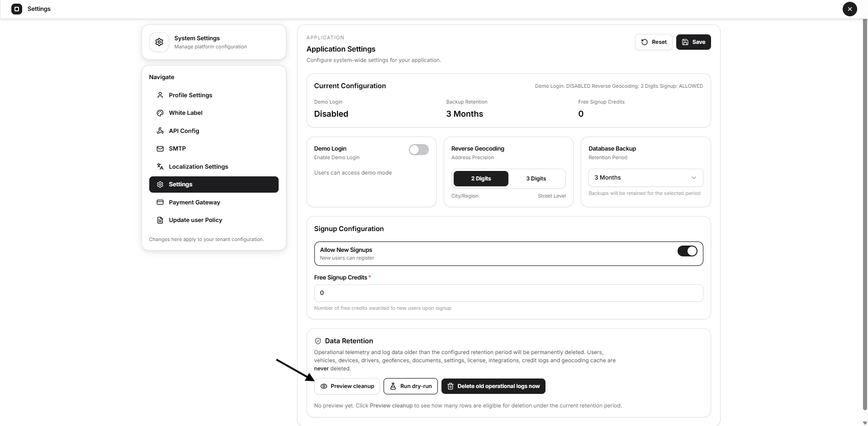
Task: Click Preview cleanup button
Action: pos(347,386)
